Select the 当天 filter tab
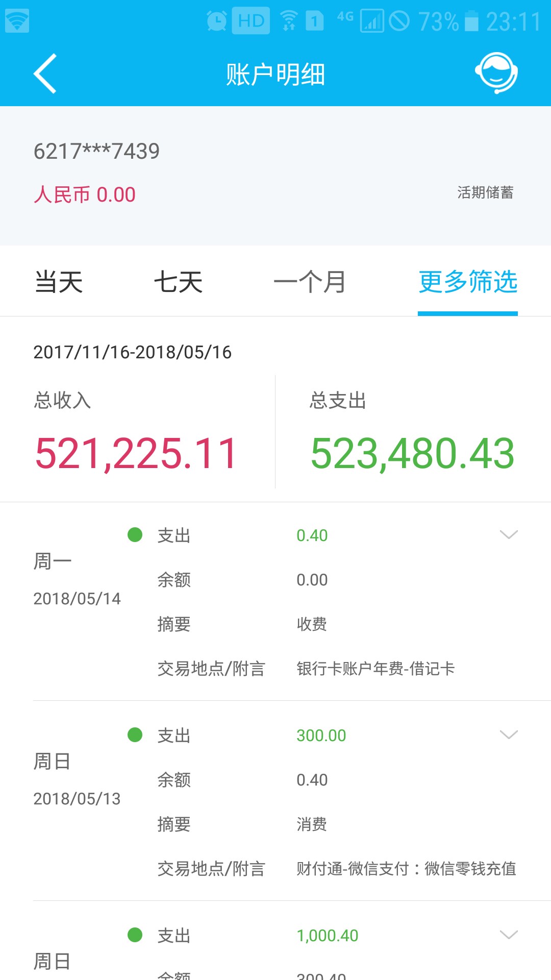Viewport: 551px width, 980px height. coord(59,282)
